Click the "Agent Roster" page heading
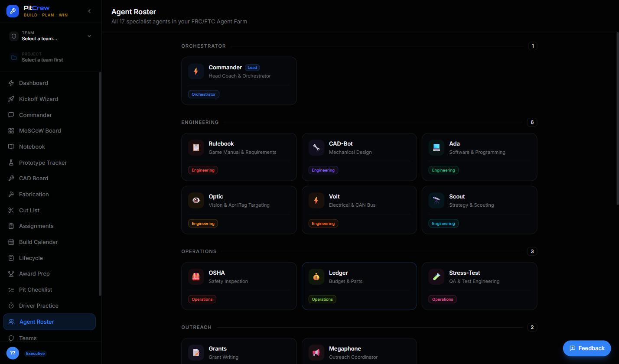This screenshot has width=619, height=364. click(x=134, y=12)
